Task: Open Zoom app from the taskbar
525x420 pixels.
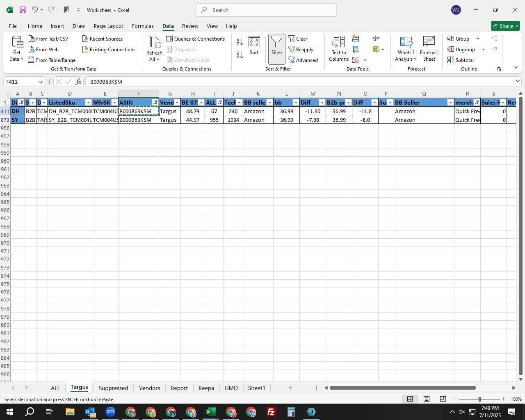Action: click(110, 412)
